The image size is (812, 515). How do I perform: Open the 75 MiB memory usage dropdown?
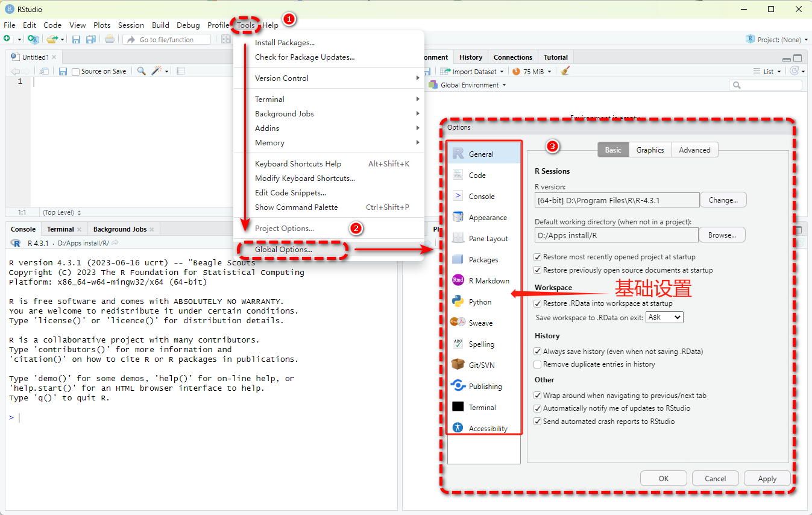pyautogui.click(x=533, y=71)
